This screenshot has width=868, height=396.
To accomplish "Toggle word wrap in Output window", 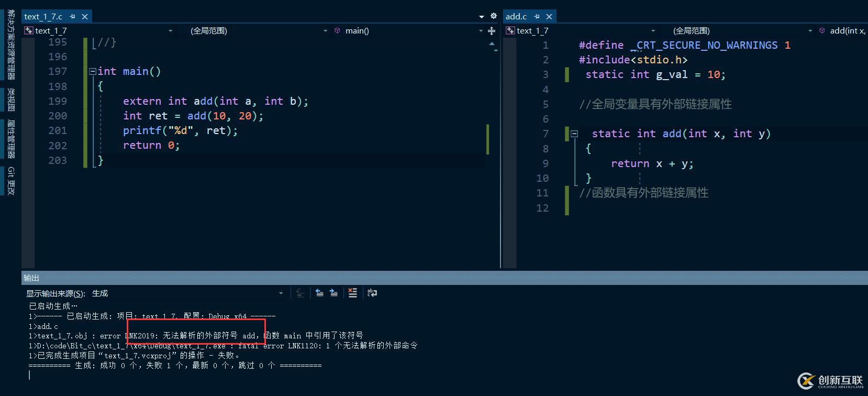I will pos(372,293).
